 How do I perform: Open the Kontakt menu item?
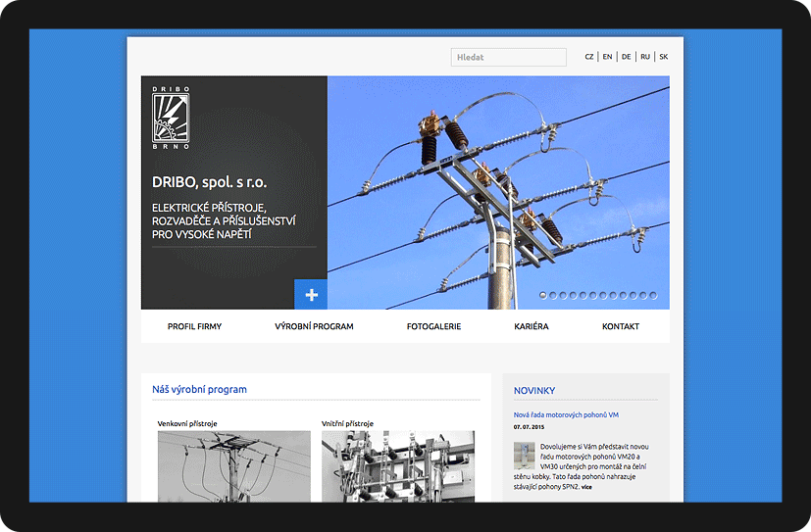pos(620,326)
